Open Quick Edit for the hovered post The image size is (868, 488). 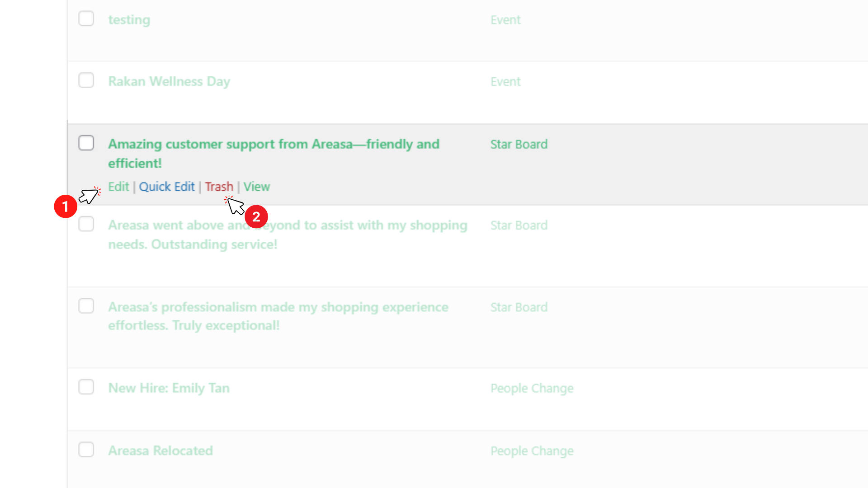[167, 187]
